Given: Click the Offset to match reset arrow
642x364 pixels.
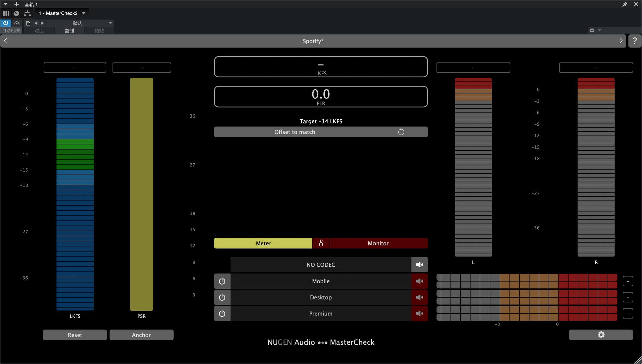Looking at the screenshot, I should click(x=401, y=132).
